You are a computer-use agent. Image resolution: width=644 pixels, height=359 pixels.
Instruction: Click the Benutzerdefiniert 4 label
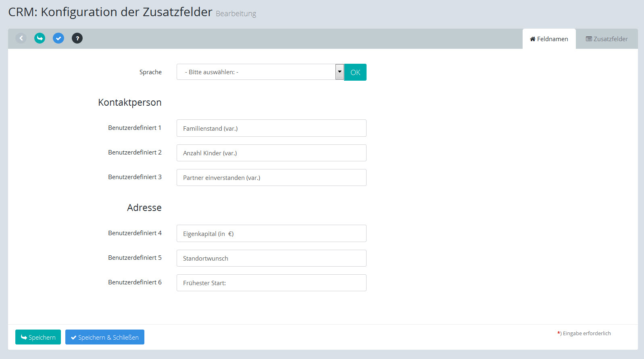[x=135, y=233]
